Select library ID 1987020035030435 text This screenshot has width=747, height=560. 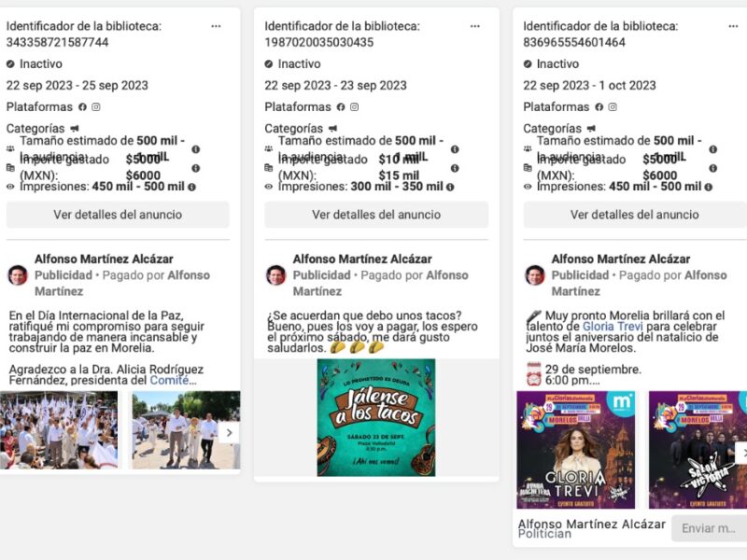[x=319, y=42]
